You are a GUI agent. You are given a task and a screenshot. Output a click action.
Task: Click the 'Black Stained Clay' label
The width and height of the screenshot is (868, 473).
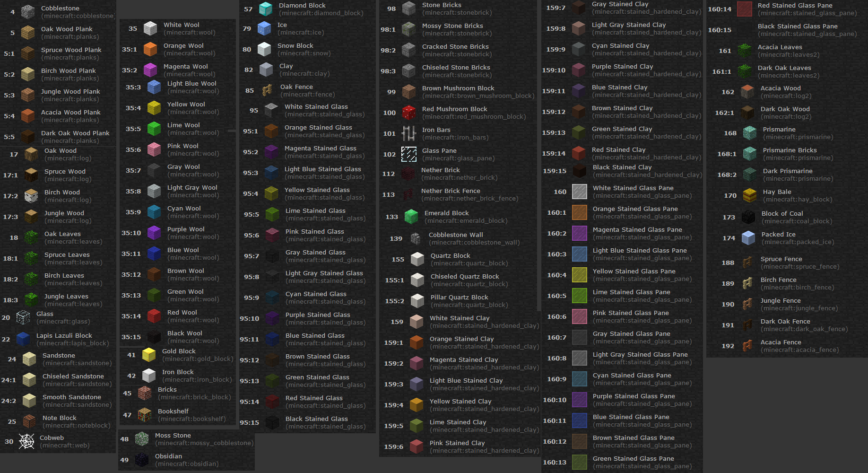click(622, 167)
